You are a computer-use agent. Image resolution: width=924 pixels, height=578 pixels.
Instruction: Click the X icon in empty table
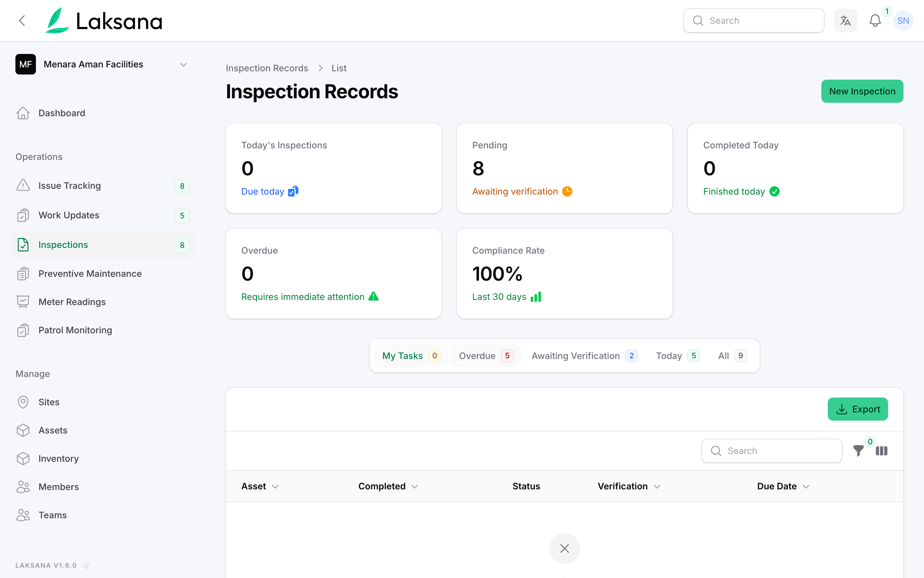[564, 548]
